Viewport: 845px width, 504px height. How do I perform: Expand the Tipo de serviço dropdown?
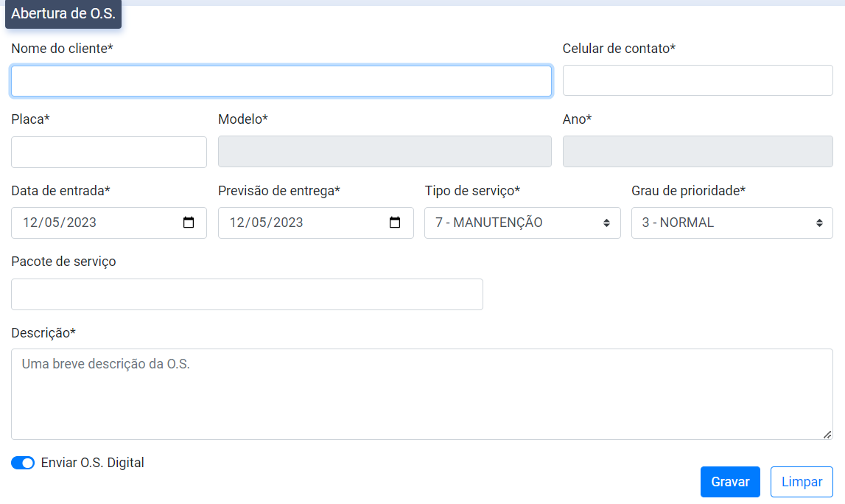click(522, 223)
